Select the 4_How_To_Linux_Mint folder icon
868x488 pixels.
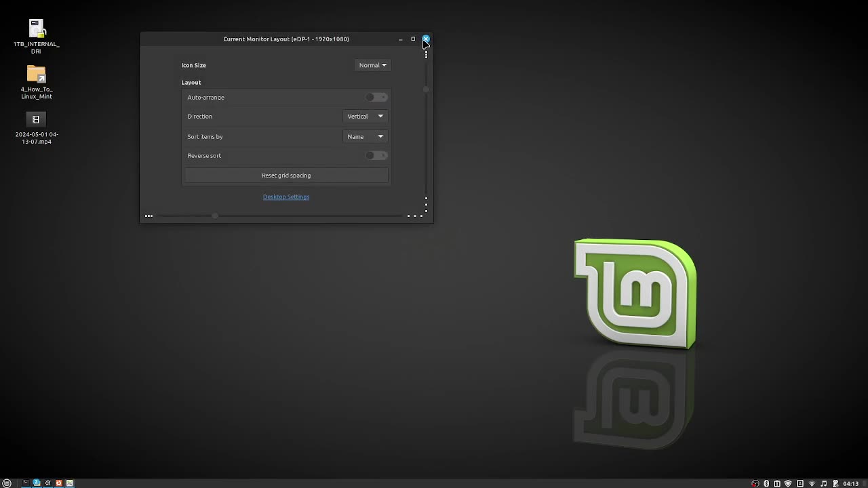tap(37, 82)
